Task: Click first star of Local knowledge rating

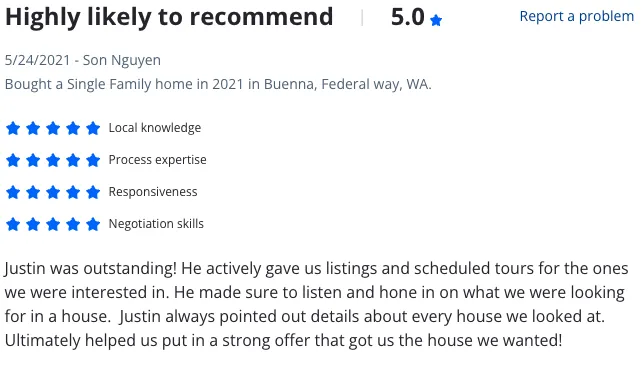Action: [13, 128]
